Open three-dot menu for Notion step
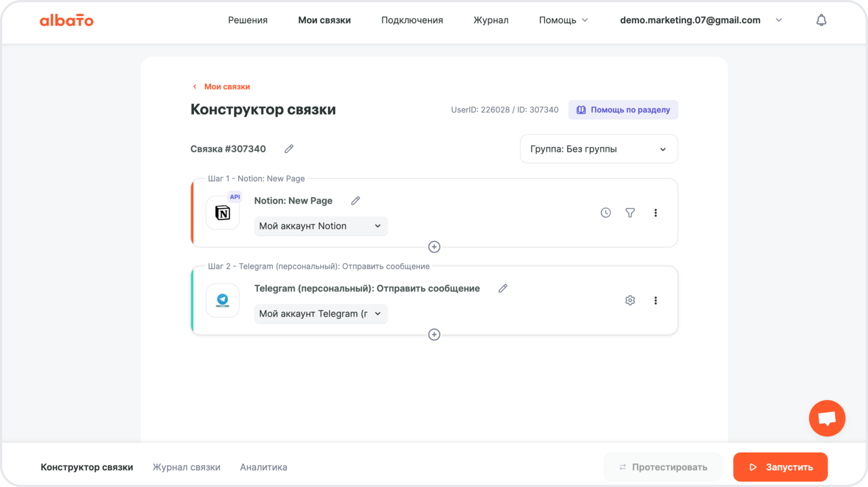 click(x=655, y=213)
